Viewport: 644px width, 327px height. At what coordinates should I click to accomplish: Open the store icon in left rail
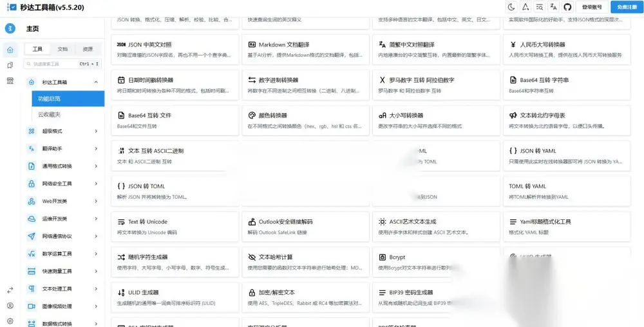click(x=10, y=81)
